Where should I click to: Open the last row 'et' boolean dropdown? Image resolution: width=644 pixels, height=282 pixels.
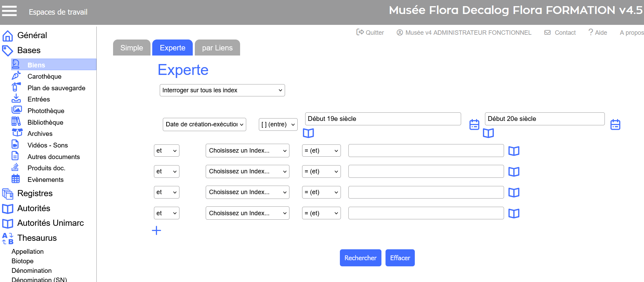(166, 213)
